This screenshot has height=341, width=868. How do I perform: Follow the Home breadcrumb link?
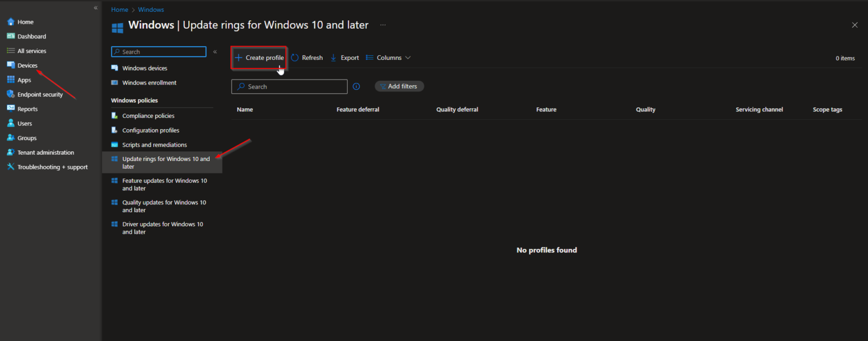click(119, 10)
